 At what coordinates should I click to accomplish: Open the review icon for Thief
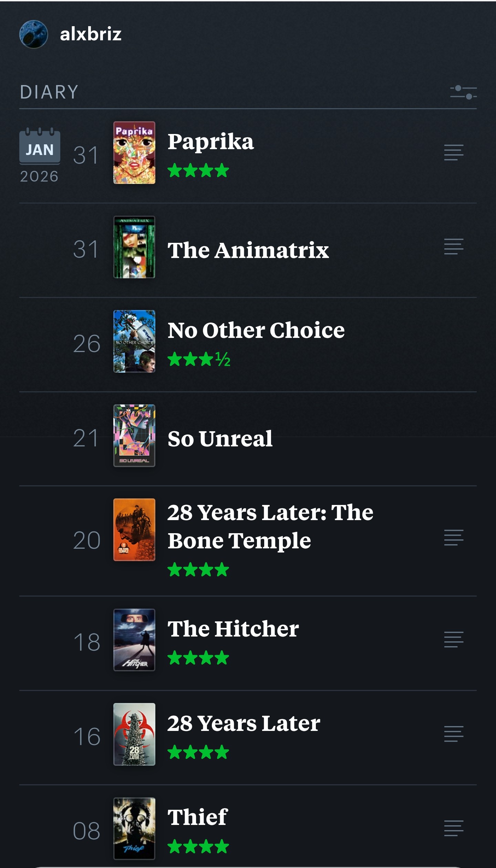[454, 828]
